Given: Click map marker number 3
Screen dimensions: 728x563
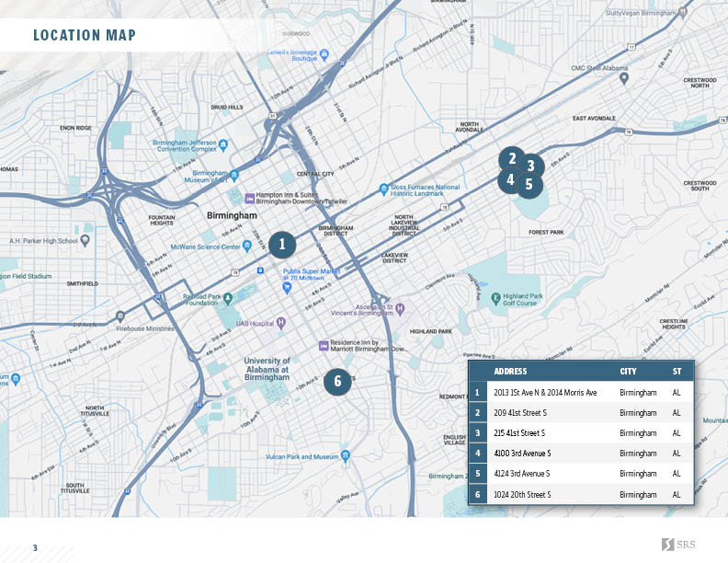Looking at the screenshot, I should point(530,166).
